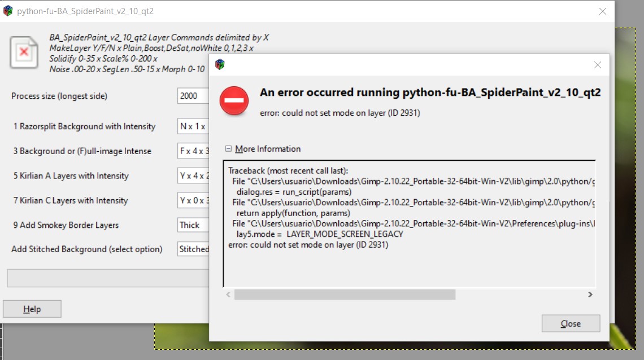The image size is (644, 360).
Task: Close error dialog using X button
Action: click(x=598, y=65)
